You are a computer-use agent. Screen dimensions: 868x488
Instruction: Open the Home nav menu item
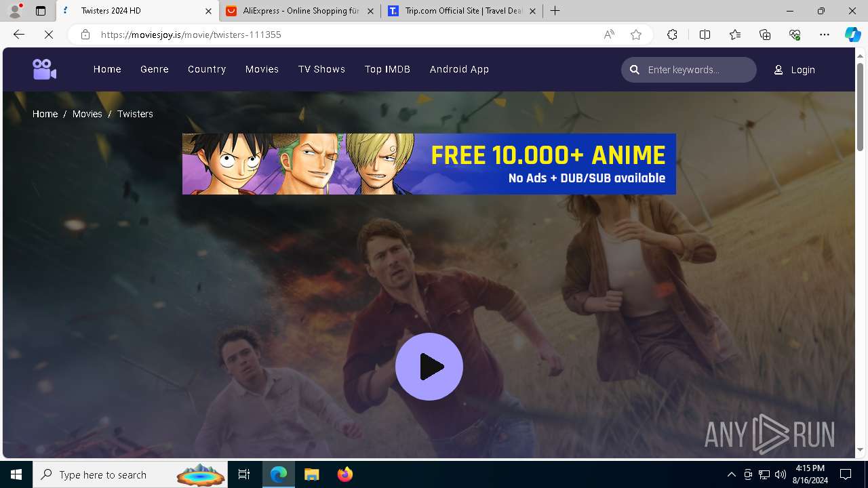point(107,69)
